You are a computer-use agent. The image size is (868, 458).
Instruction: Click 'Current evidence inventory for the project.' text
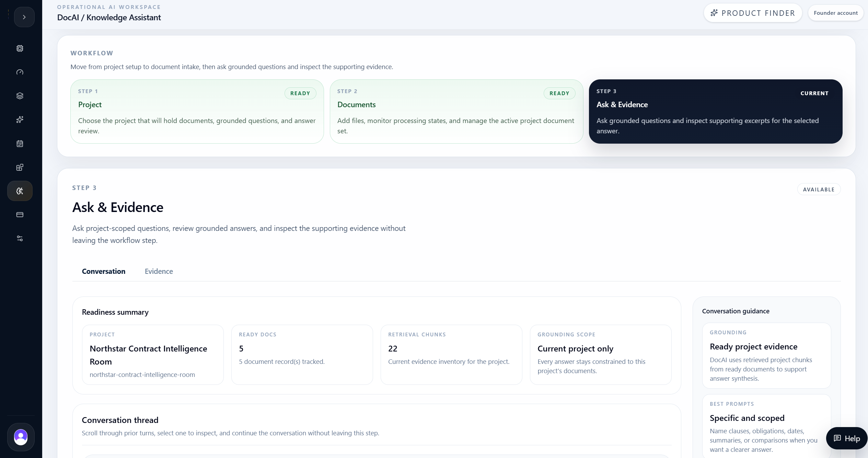[x=449, y=362]
